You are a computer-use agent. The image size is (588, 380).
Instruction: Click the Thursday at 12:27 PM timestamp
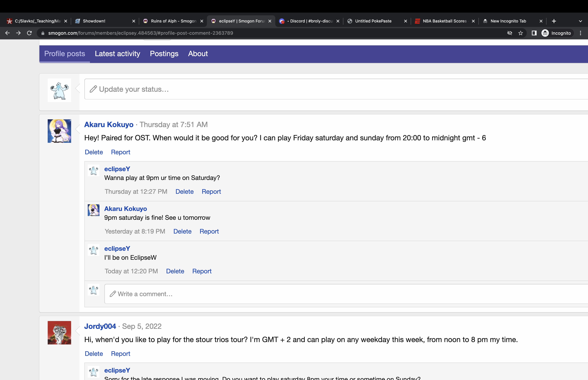click(x=136, y=192)
